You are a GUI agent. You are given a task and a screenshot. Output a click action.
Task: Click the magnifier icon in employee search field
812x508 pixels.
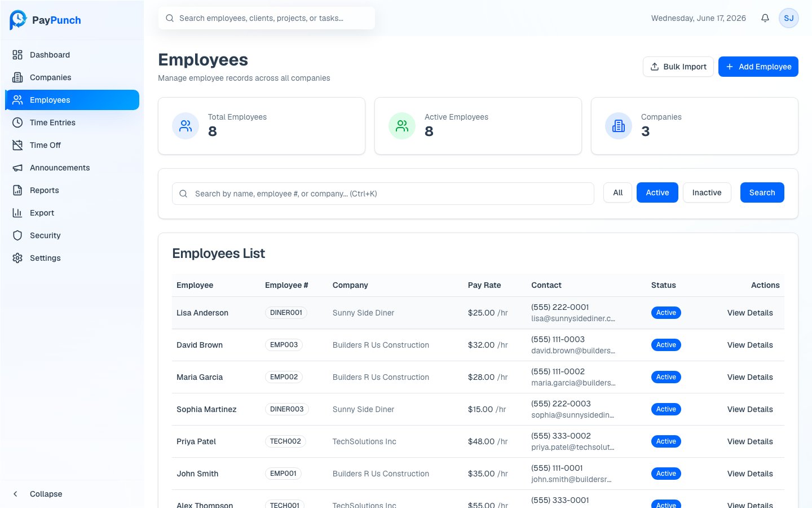(183, 194)
